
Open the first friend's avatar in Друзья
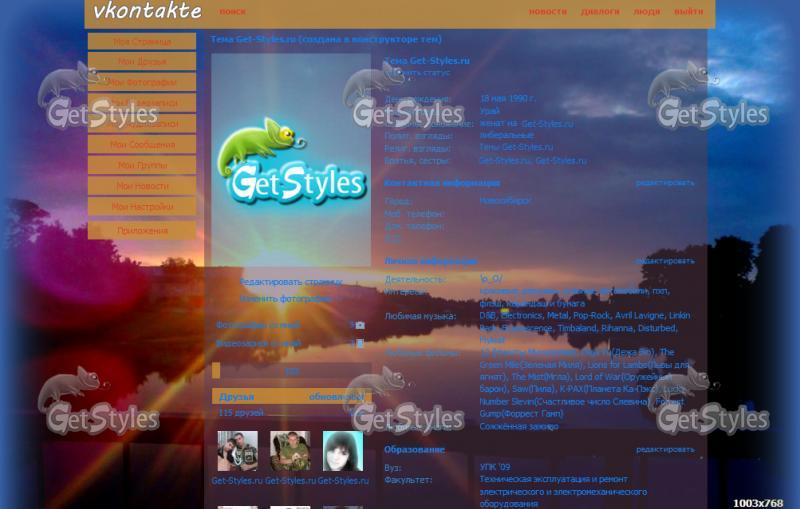(x=237, y=451)
